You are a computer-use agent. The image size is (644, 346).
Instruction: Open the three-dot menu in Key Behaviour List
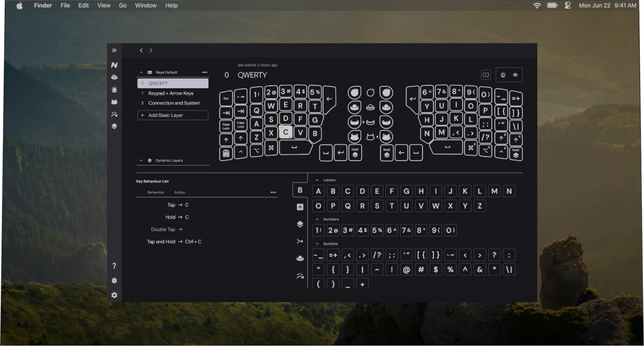pyautogui.click(x=273, y=193)
